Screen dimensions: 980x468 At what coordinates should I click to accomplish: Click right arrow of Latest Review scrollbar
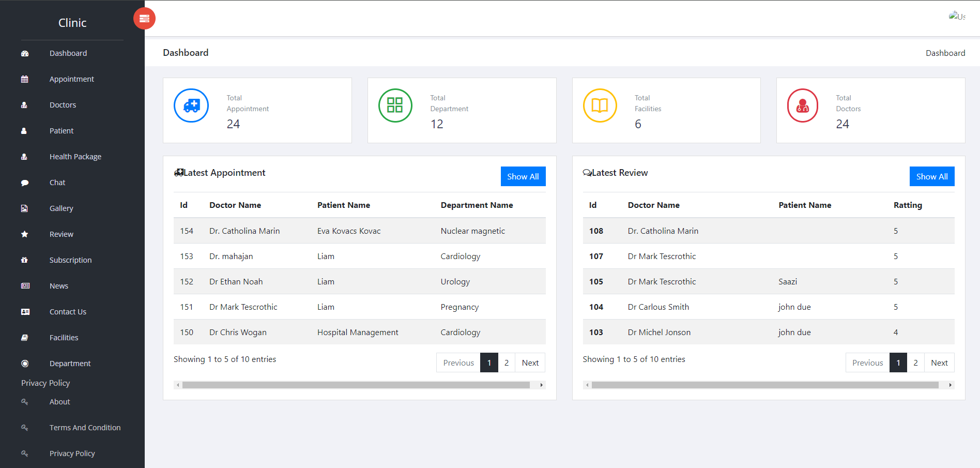tap(950, 385)
